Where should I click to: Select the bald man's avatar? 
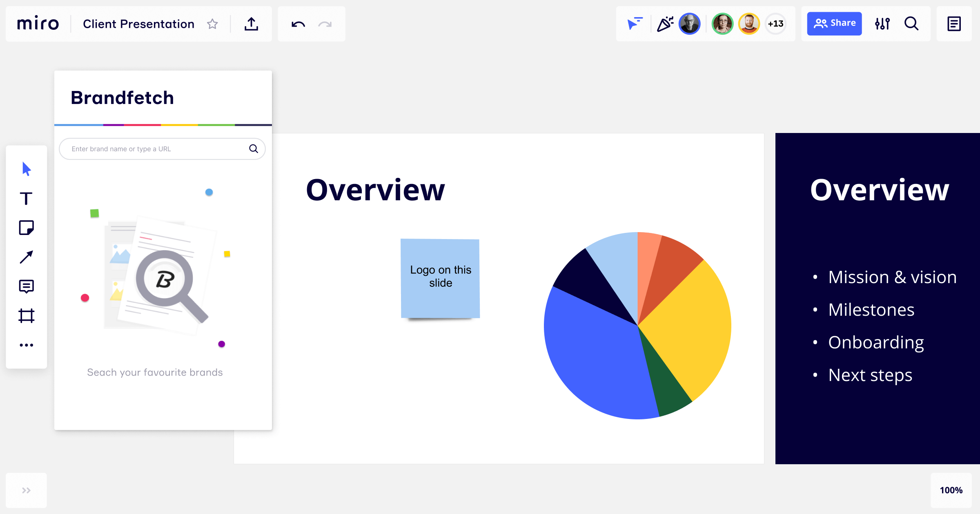click(690, 24)
